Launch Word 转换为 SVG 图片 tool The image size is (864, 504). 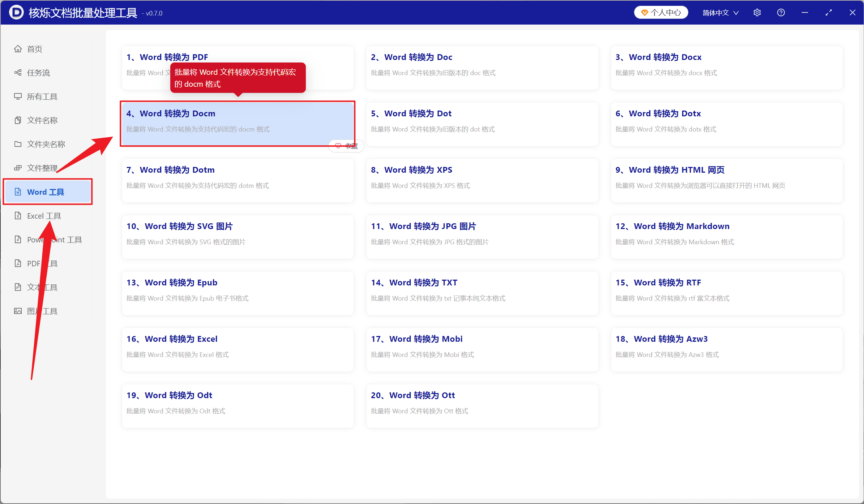238,237
